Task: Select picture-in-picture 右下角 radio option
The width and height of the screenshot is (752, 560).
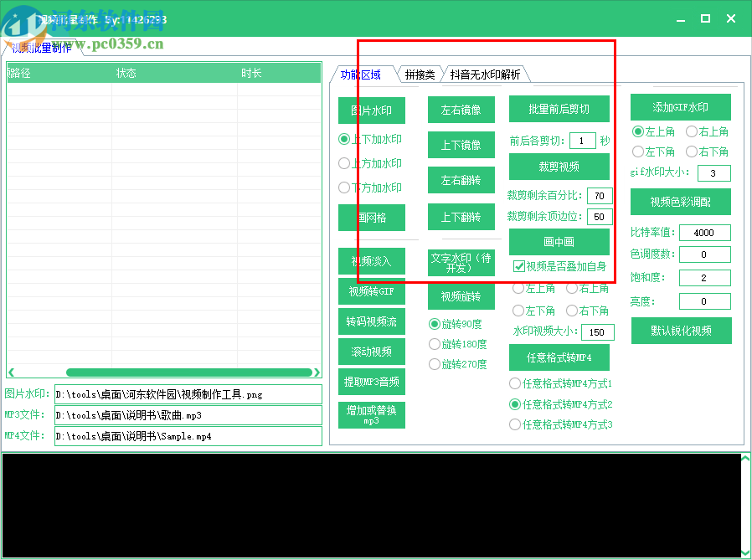Action: click(x=588, y=311)
